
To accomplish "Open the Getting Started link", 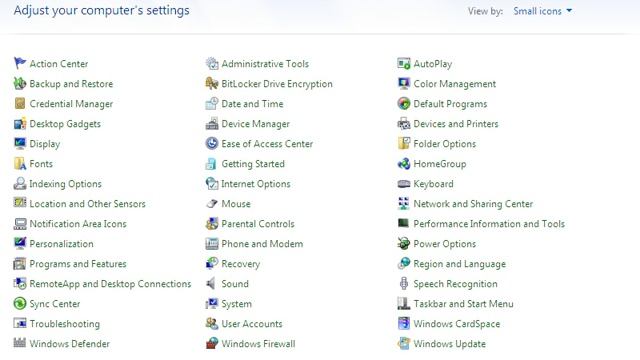I will click(x=253, y=164).
